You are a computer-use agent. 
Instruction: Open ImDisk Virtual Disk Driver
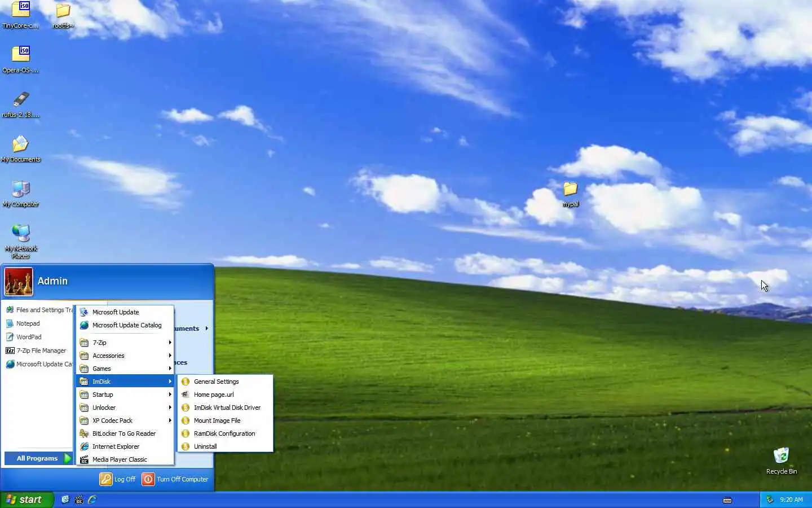point(226,408)
